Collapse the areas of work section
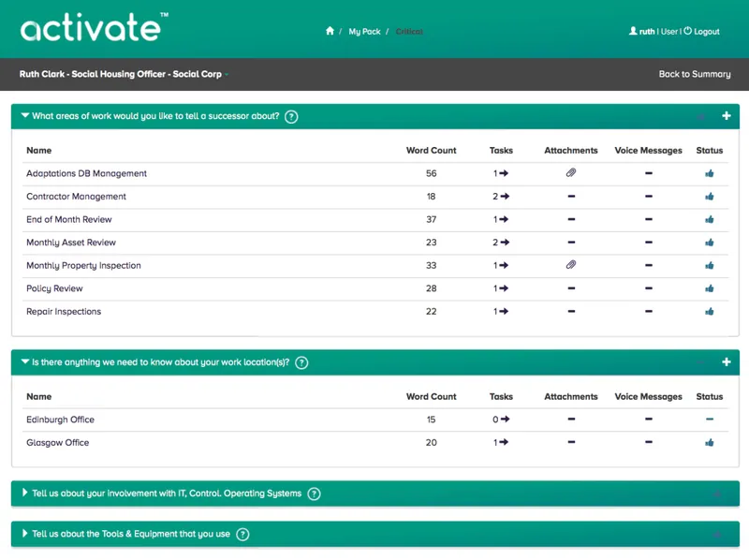The height and width of the screenshot is (560, 749). [x=25, y=115]
